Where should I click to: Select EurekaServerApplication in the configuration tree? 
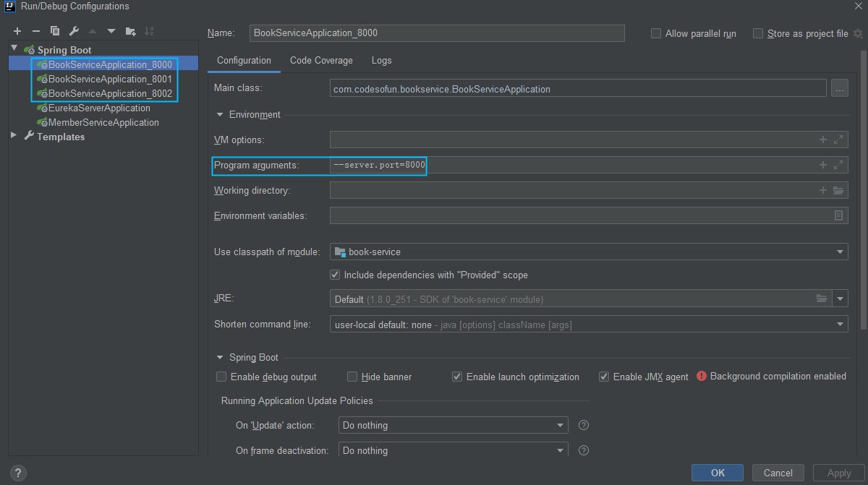[x=99, y=108]
